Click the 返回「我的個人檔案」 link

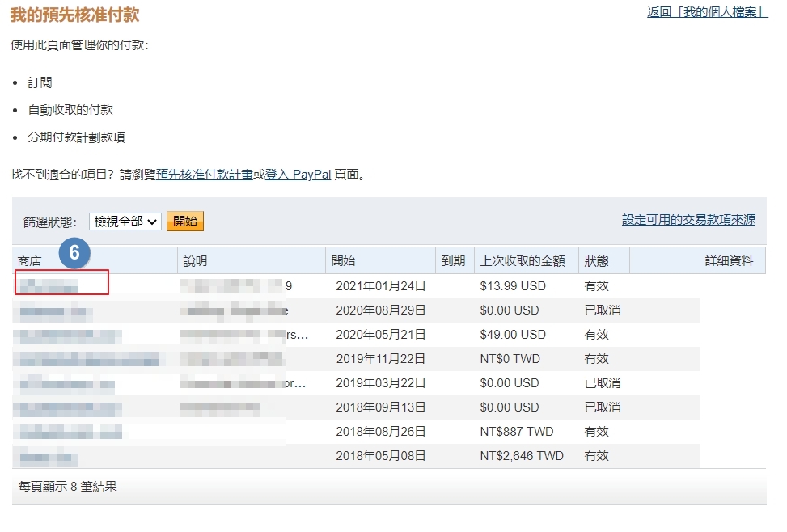tap(707, 12)
